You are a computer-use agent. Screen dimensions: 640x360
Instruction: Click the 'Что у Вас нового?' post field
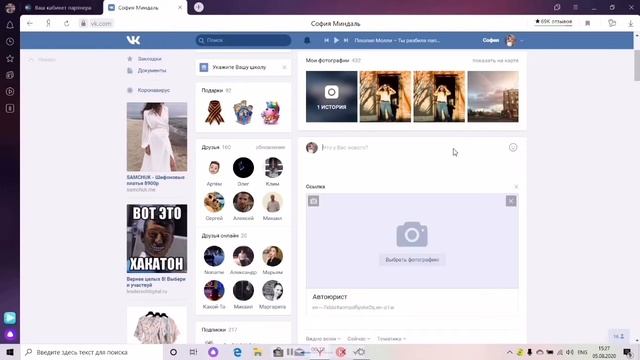412,147
